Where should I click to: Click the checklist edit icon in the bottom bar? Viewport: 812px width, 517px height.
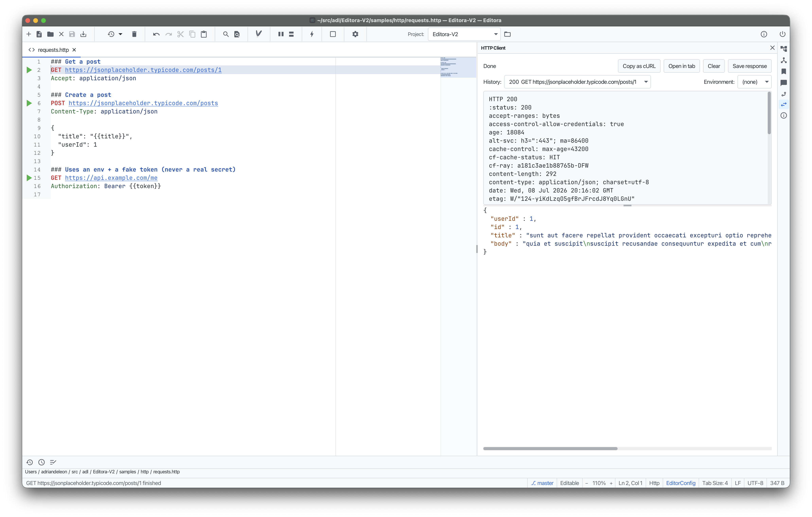point(53,462)
